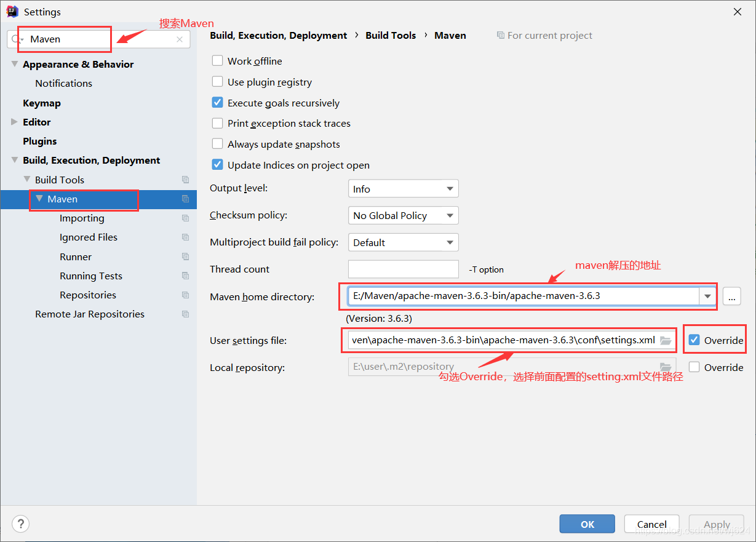
Task: Click the project-level icon beside the Maven row
Action: click(185, 199)
